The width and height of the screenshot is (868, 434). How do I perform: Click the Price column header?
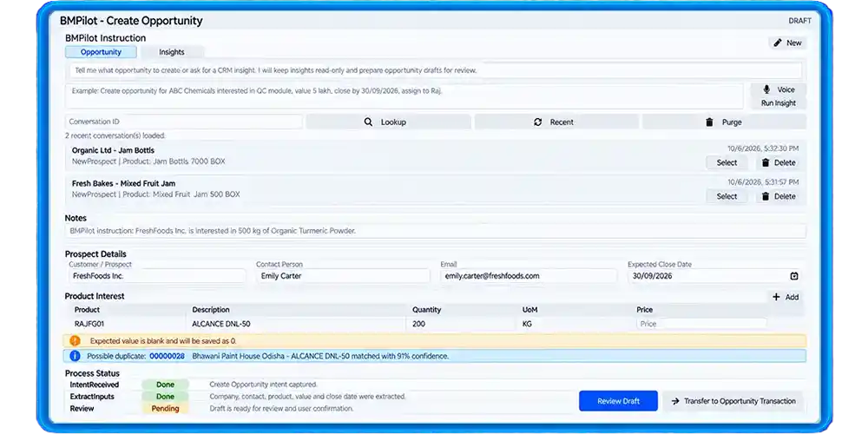coord(645,310)
